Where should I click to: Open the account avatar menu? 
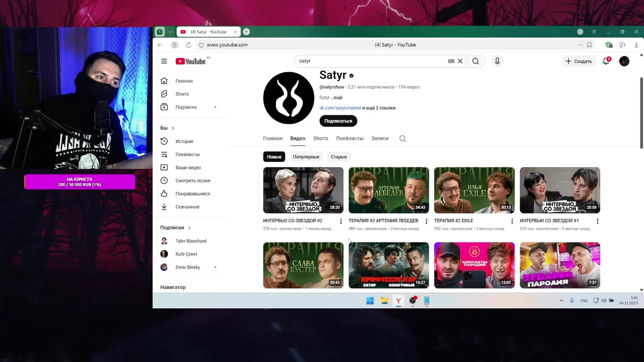[x=624, y=61]
